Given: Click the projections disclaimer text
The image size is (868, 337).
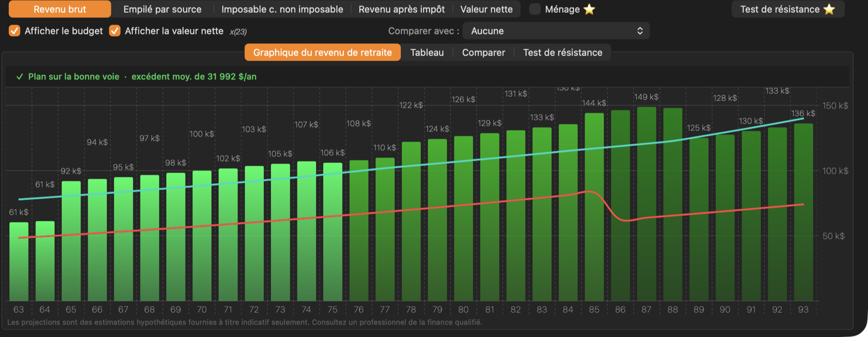Looking at the screenshot, I should click(x=245, y=322).
